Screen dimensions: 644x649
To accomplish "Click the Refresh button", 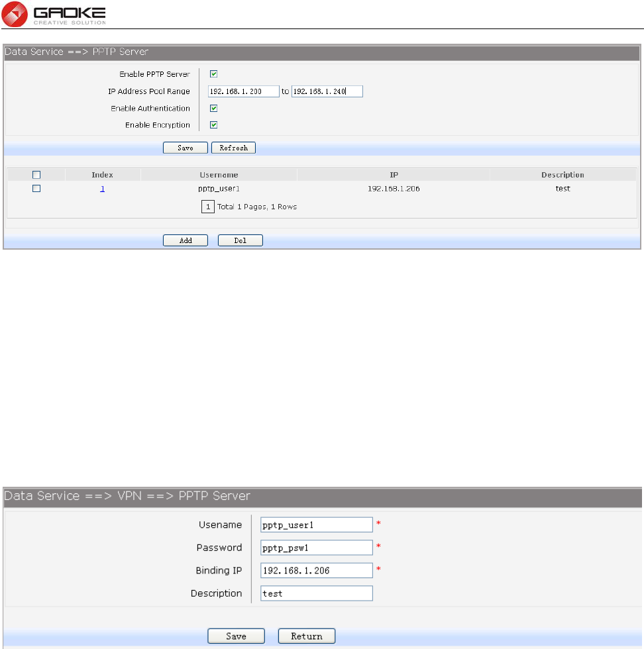I will (x=234, y=148).
